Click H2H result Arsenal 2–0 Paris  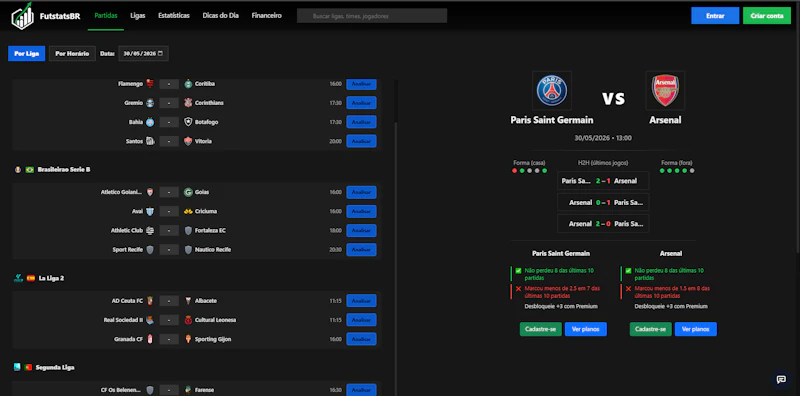(603, 224)
